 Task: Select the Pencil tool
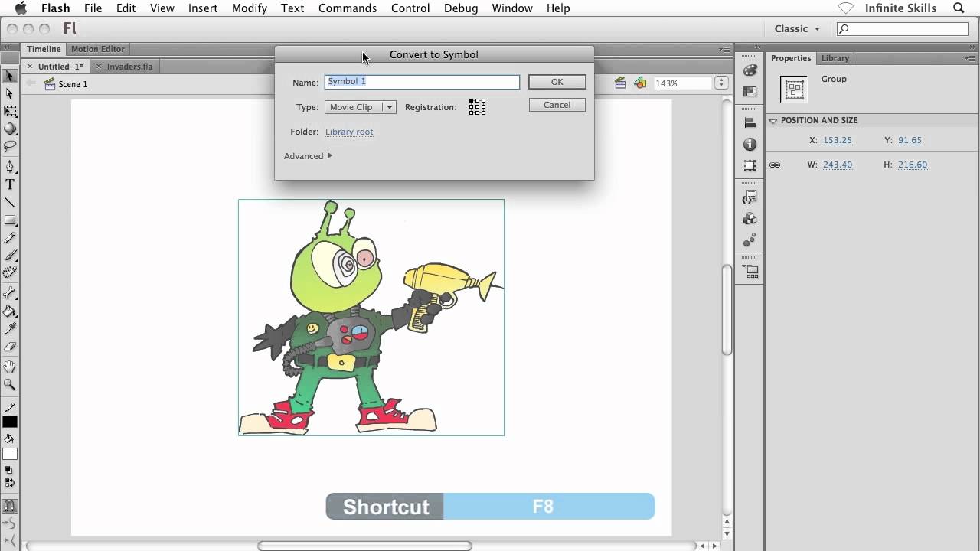point(10,238)
